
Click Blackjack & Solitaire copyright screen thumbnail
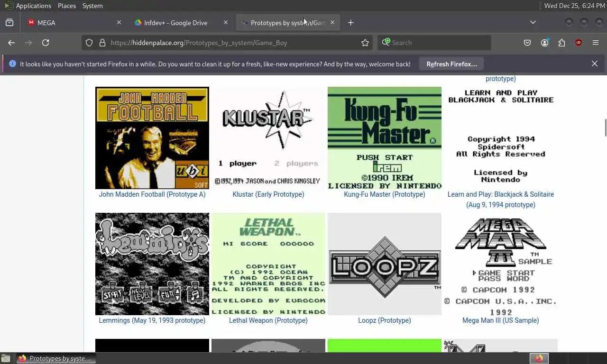point(501,138)
